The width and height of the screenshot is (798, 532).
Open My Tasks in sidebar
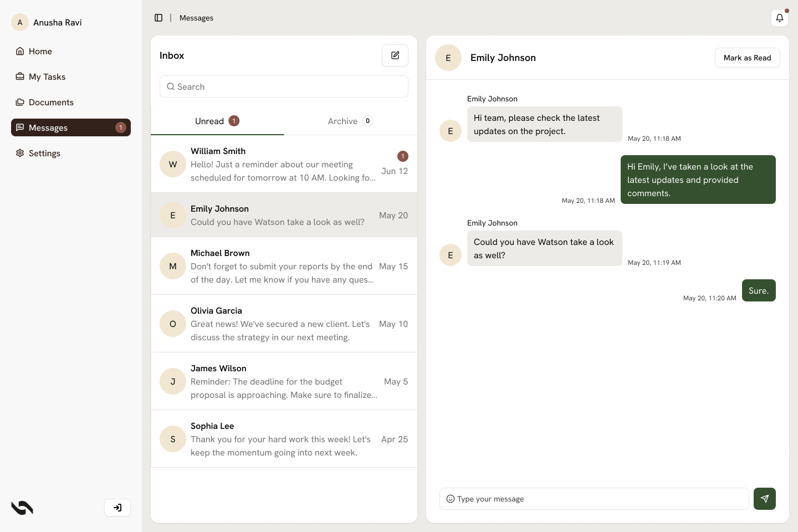tap(71, 76)
